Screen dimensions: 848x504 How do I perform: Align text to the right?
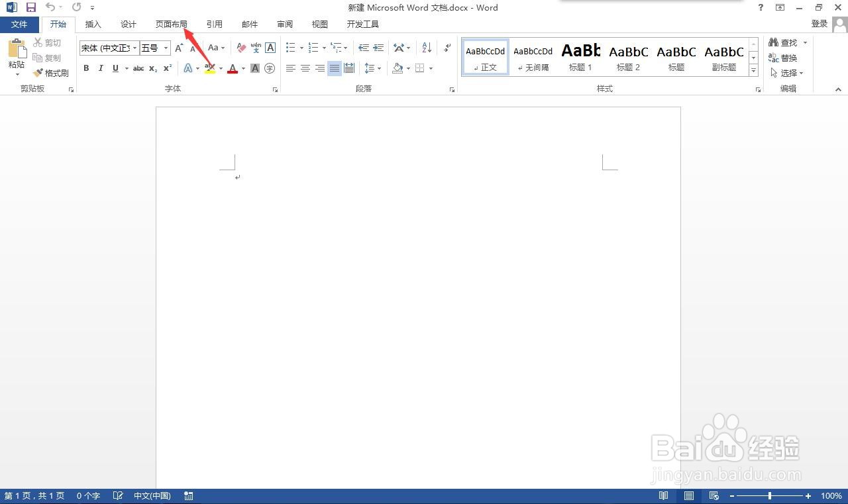point(320,68)
